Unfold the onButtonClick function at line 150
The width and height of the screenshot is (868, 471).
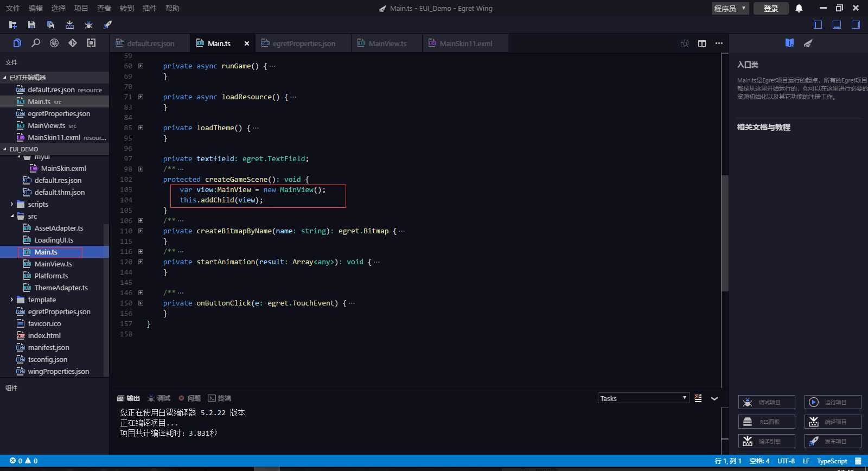click(141, 303)
